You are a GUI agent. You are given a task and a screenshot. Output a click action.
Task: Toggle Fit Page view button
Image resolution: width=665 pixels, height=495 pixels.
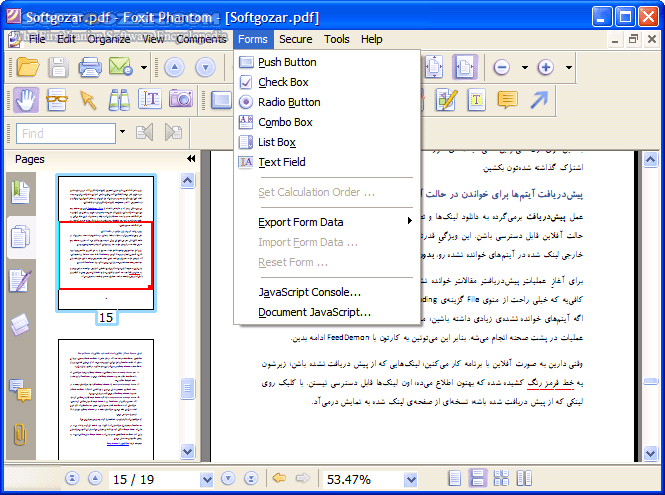pos(434,67)
